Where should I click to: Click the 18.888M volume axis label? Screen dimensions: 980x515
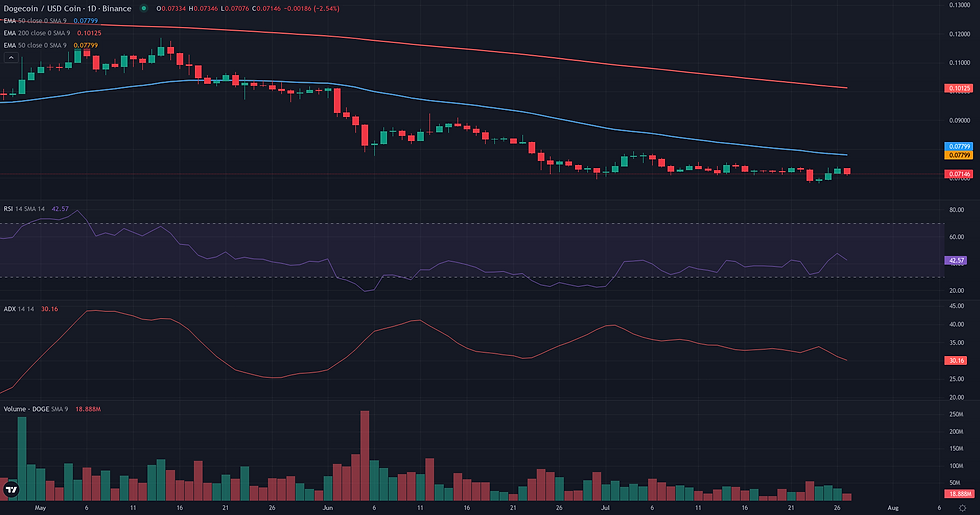959,493
